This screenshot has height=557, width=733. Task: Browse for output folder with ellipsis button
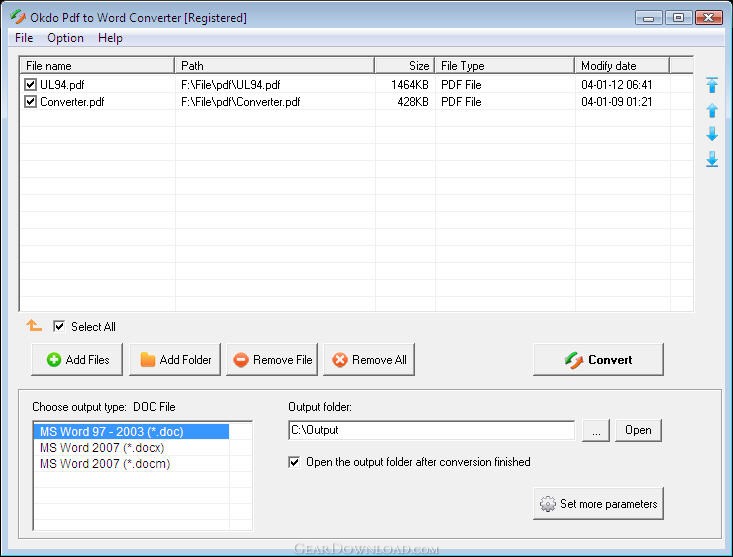tap(595, 430)
